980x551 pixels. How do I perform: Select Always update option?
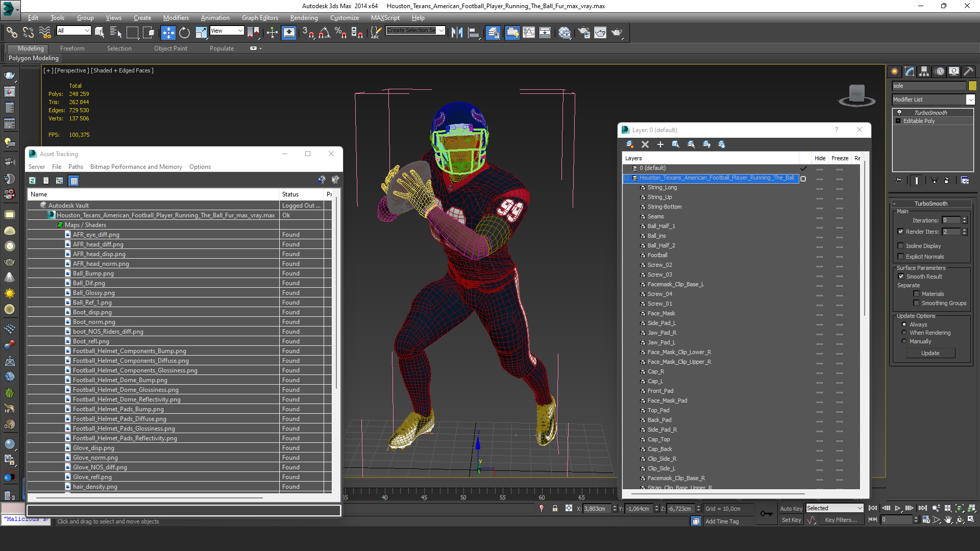coord(904,324)
